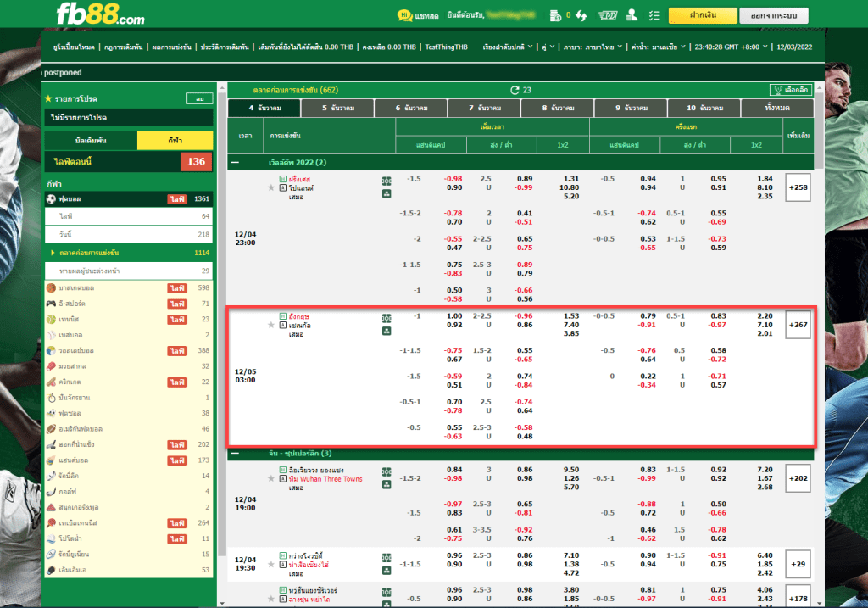Open the user account profile icon
Image resolution: width=868 pixels, height=608 pixels.
tap(631, 15)
